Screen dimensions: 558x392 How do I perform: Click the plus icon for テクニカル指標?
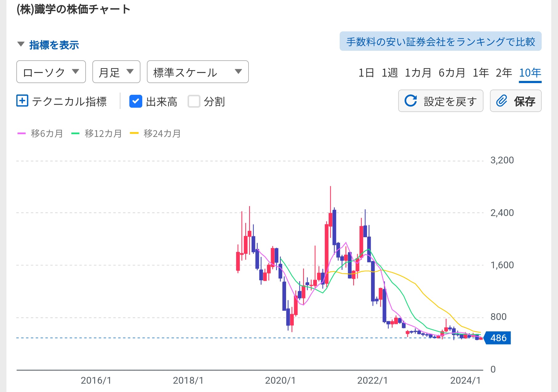(22, 101)
